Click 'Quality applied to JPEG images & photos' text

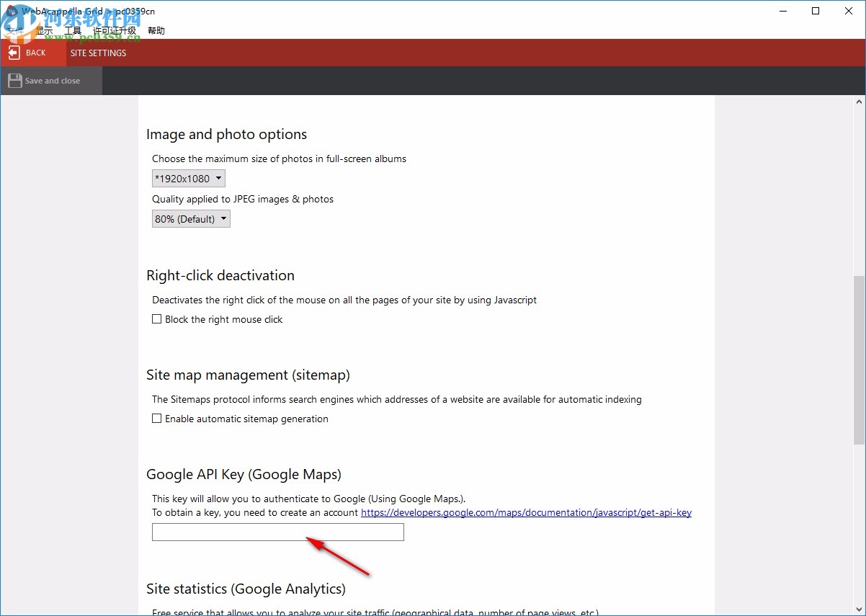click(243, 199)
